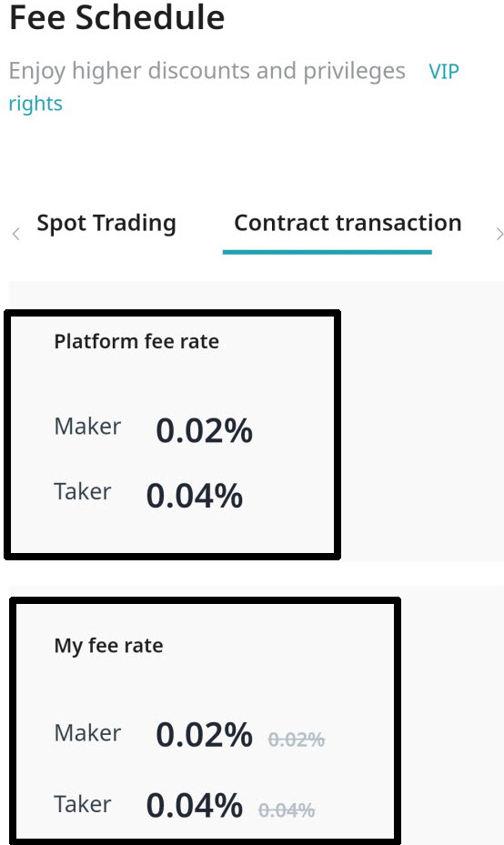Image resolution: width=504 pixels, height=845 pixels.
Task: Open the VIP rights link
Action: pos(234,86)
